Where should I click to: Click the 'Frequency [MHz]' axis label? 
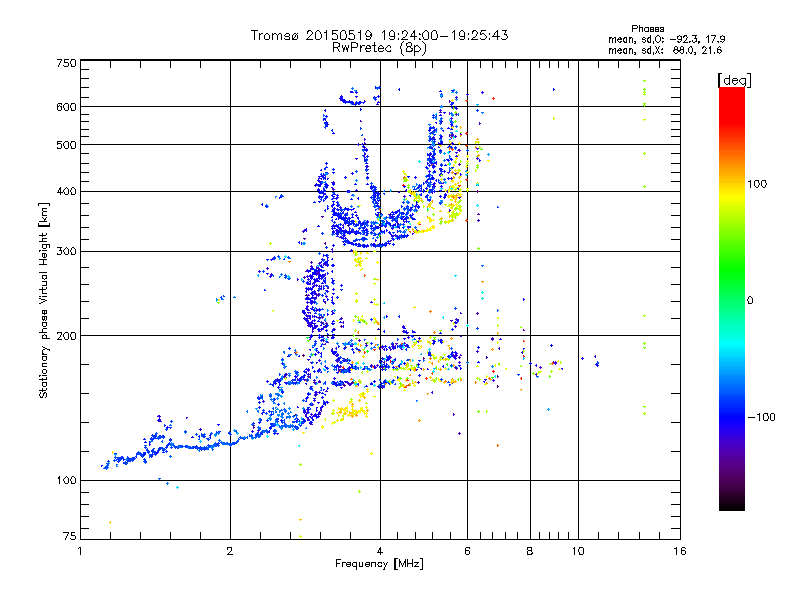(379, 564)
